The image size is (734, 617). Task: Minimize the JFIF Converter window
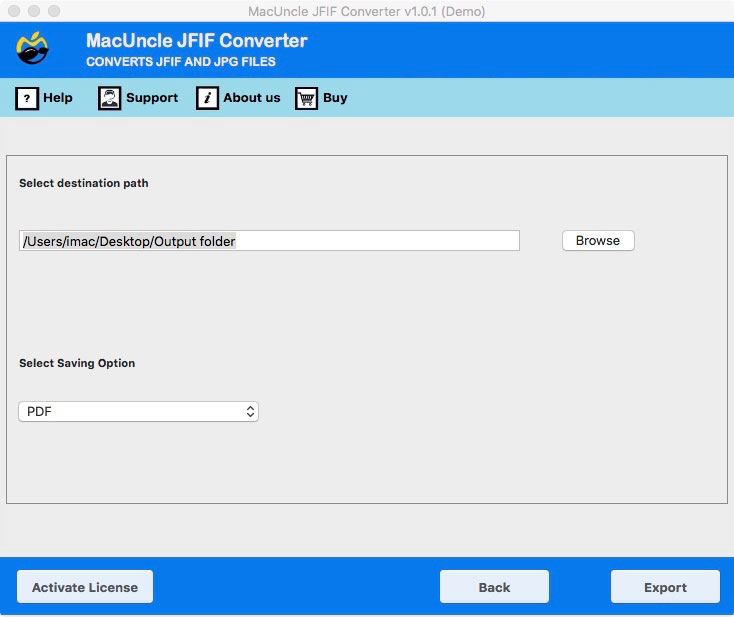33,11
